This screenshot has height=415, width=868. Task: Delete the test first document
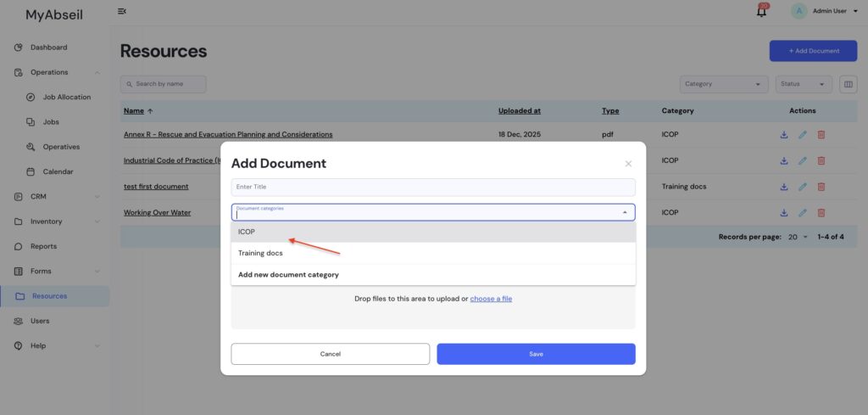[821, 187]
